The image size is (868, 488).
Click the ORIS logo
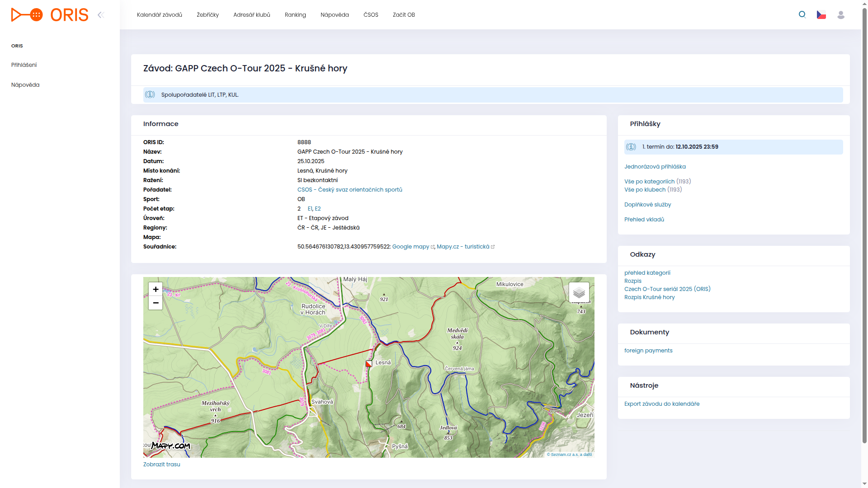[x=50, y=15]
